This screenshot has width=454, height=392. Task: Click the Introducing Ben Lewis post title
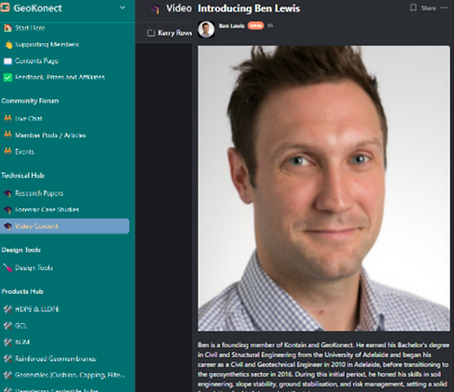pyautogui.click(x=249, y=8)
